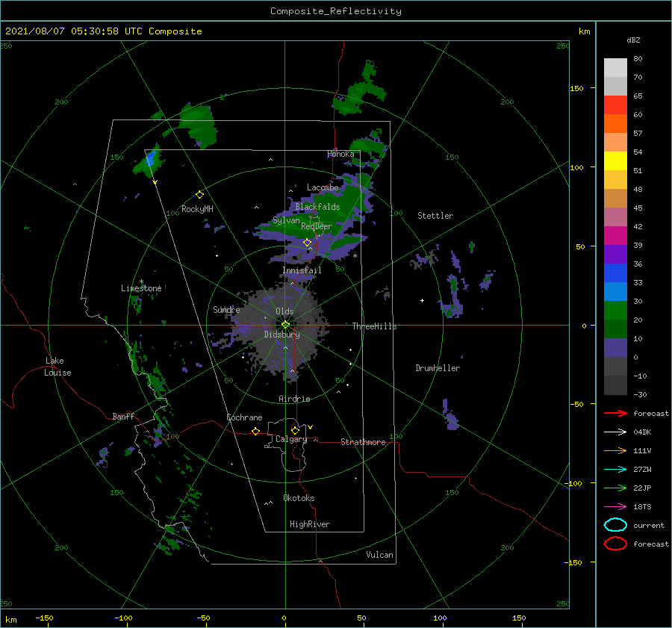Viewport: 672px width, 628px height.
Task: Click the Didsbury city label
Action: (281, 335)
